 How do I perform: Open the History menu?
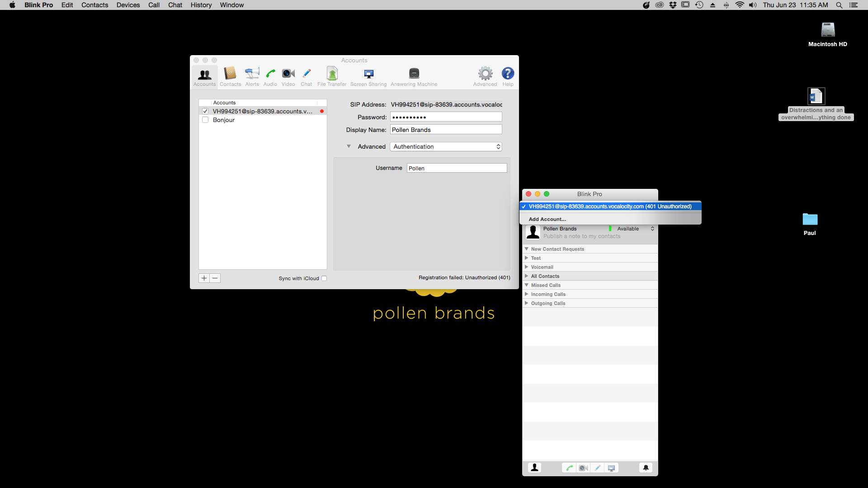click(x=201, y=5)
